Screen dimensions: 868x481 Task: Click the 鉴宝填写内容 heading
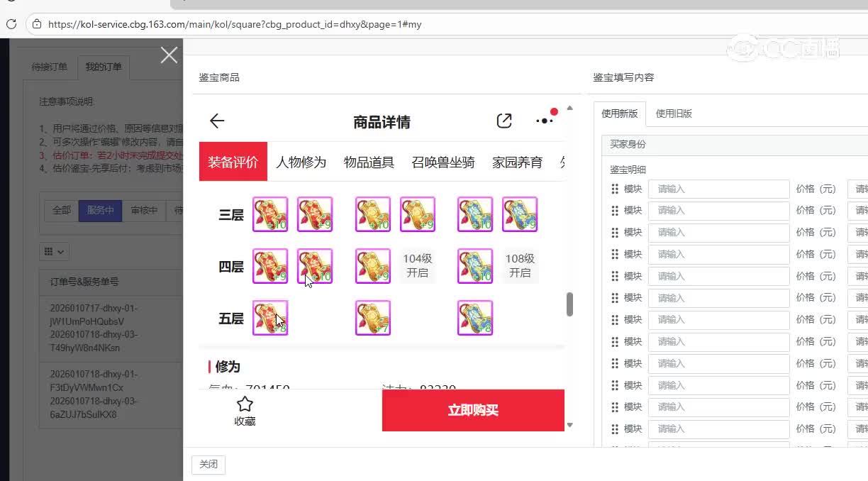pyautogui.click(x=623, y=77)
